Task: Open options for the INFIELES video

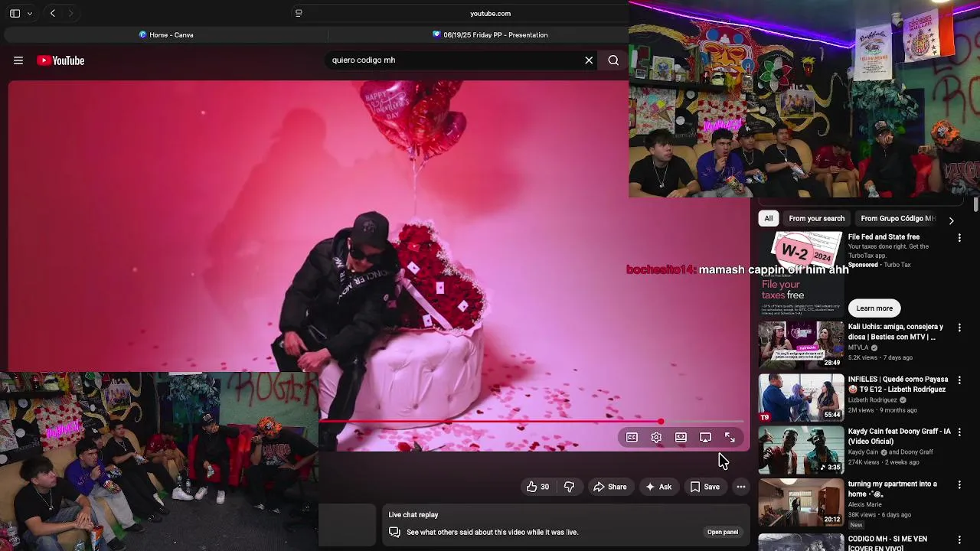Action: (x=959, y=380)
